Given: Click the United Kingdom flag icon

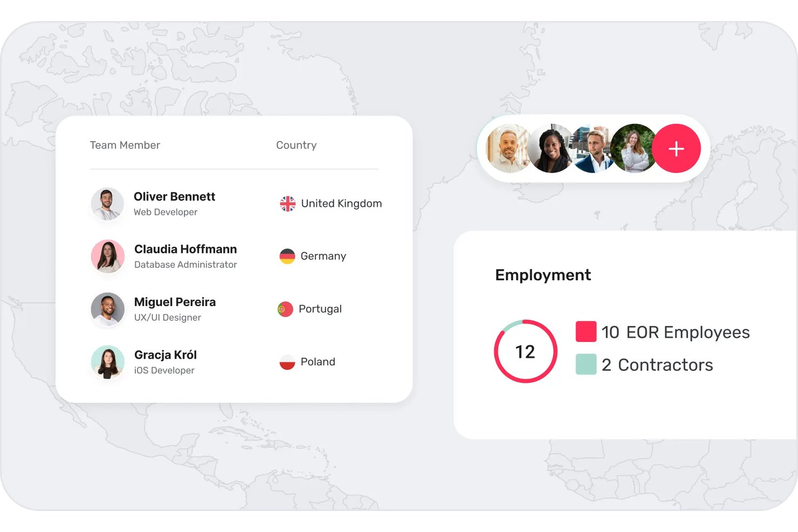Looking at the screenshot, I should [287, 204].
